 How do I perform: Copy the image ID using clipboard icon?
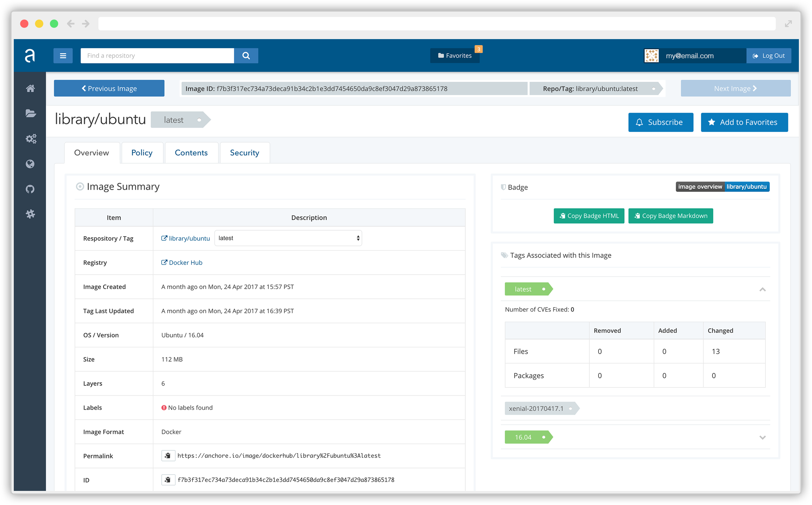pos(168,480)
